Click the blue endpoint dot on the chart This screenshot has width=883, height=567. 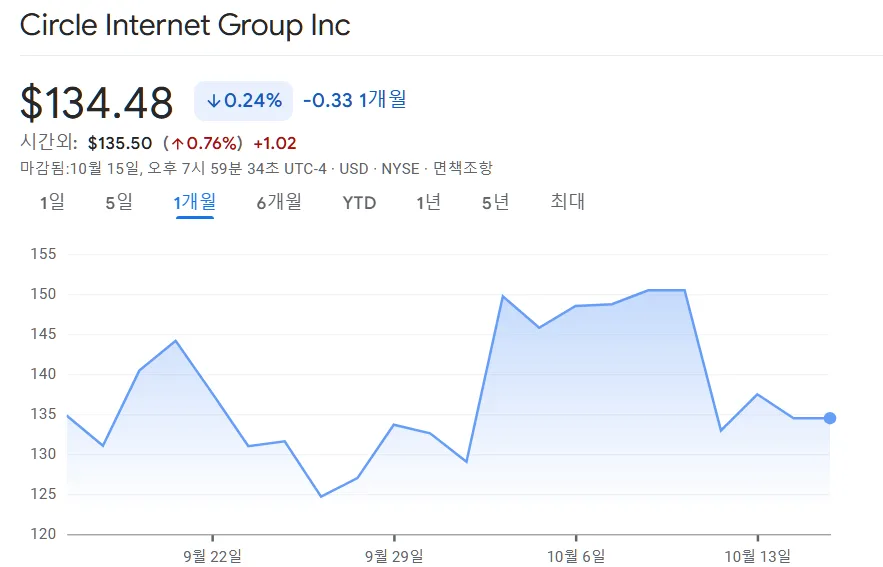pos(829,418)
